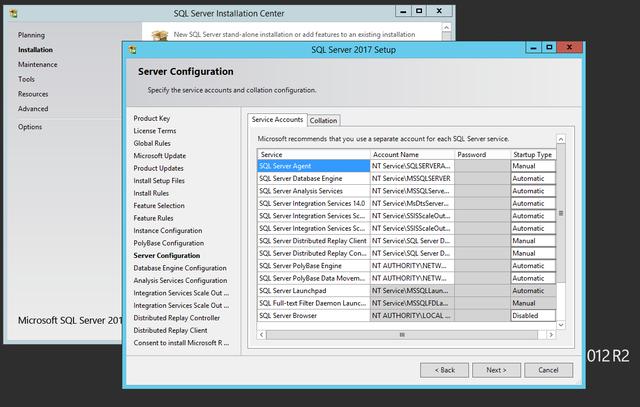
Task: Click the Startup Type column header
Action: pyautogui.click(x=533, y=155)
